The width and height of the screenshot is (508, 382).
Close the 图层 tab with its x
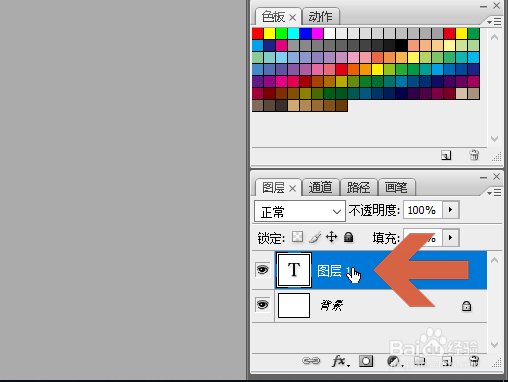293,189
